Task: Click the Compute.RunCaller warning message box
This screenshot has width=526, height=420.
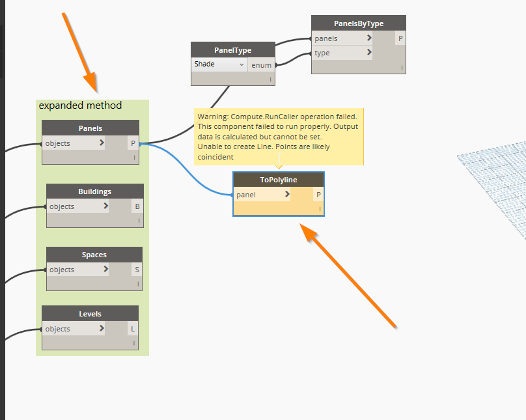Action: click(x=279, y=136)
